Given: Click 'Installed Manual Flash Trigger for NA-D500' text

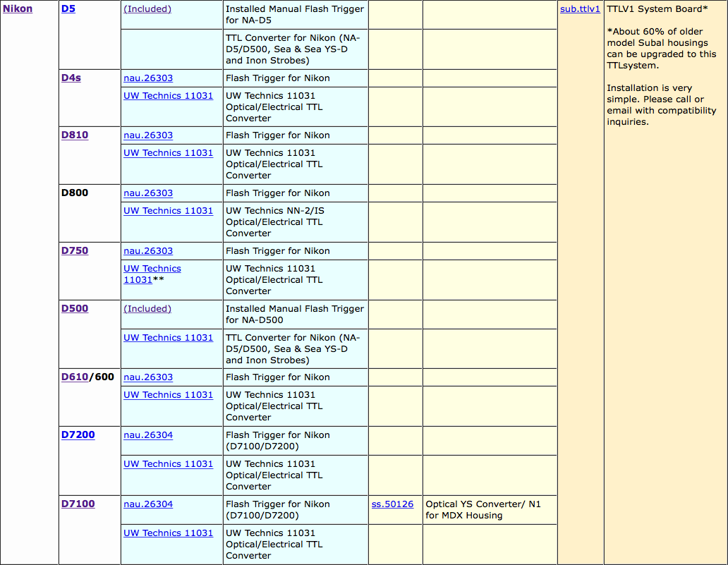Looking at the screenshot, I should [295, 315].
